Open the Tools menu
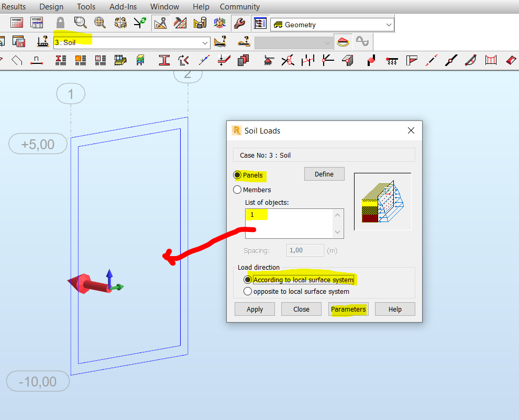519x420 pixels. [x=85, y=6]
